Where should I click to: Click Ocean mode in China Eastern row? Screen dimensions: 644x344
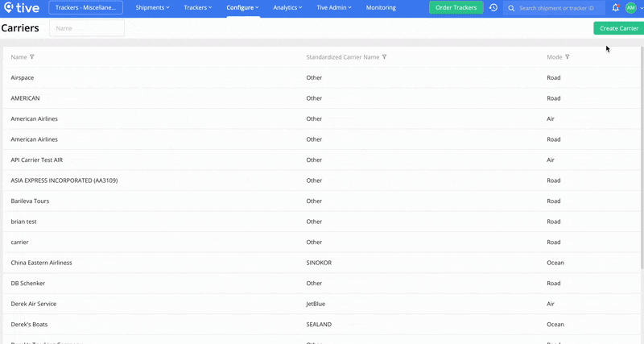pyautogui.click(x=555, y=263)
